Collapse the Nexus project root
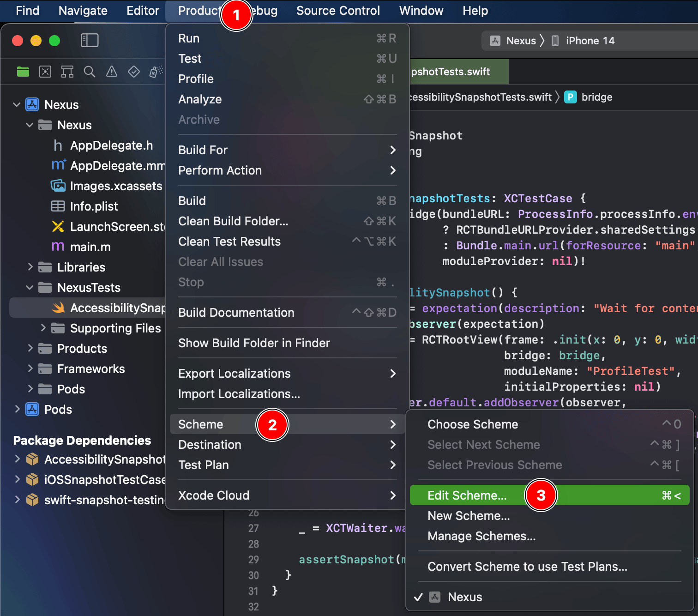This screenshot has height=616, width=698. coord(17,105)
